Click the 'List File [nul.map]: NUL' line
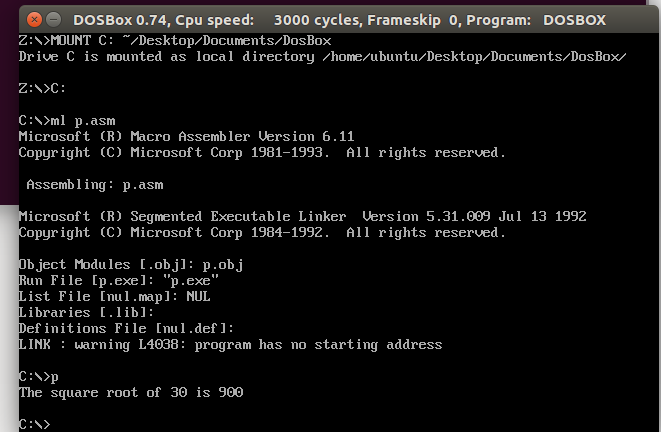Screen dimensions: 661x432 115,296
